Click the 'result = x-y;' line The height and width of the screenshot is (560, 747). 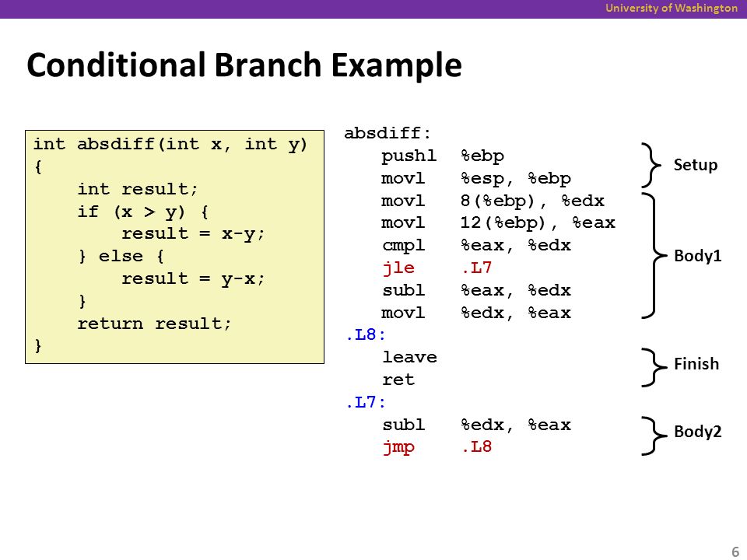pos(193,234)
